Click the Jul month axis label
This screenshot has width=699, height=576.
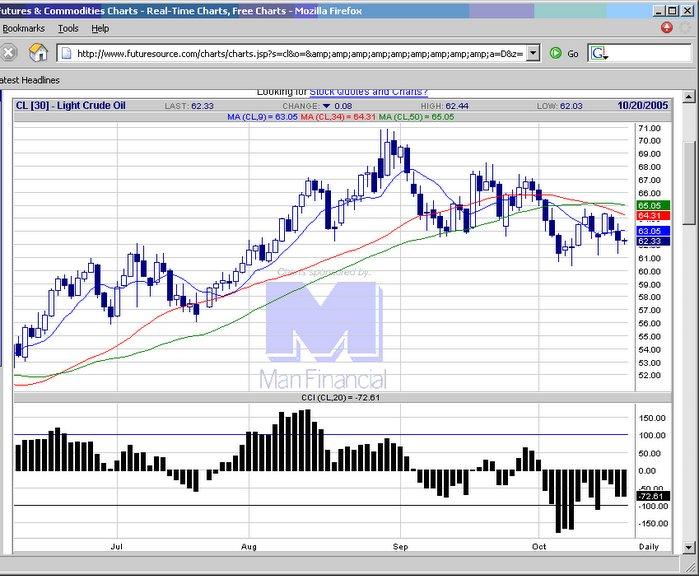pos(117,547)
